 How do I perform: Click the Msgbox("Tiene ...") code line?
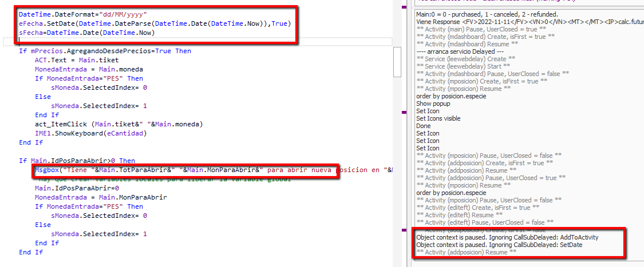(x=214, y=170)
